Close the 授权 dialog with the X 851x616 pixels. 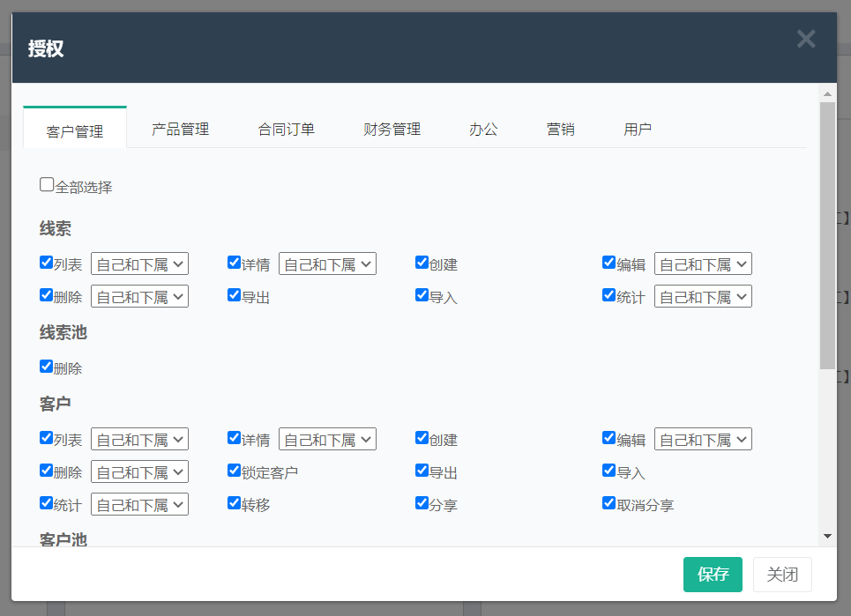point(806,39)
